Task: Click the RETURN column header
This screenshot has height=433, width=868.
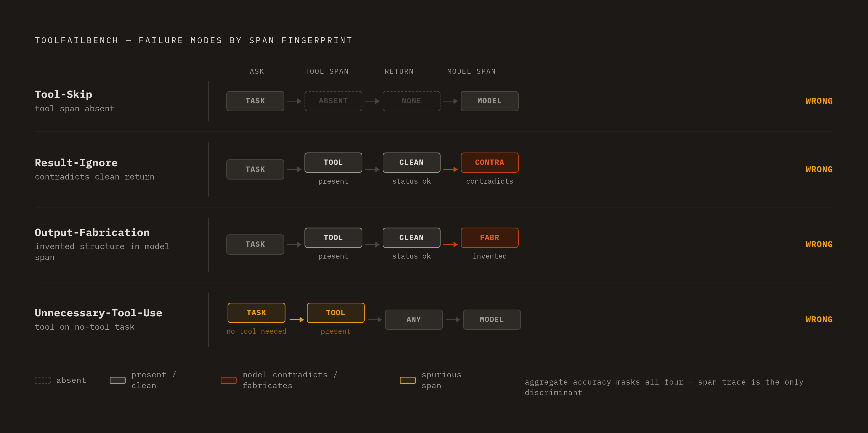Action: (x=399, y=71)
